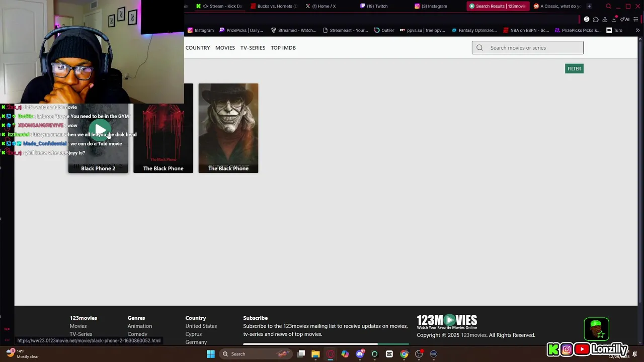Launch Copilot from the taskbar

click(x=345, y=354)
